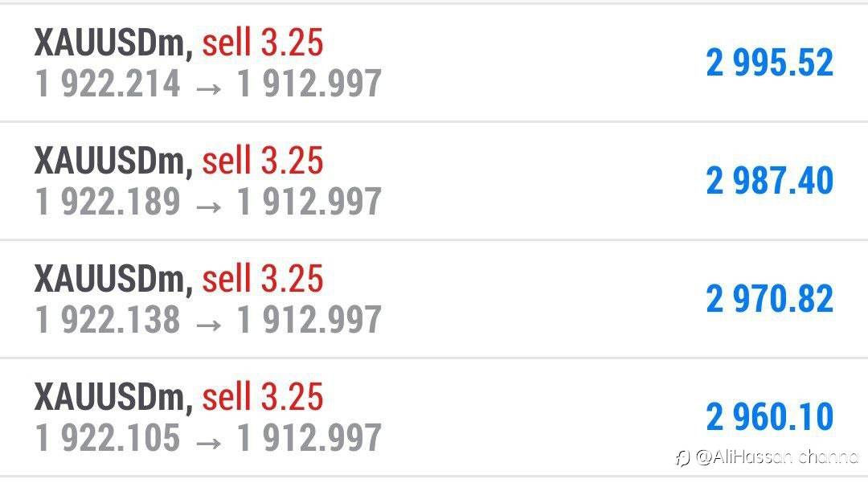Select the profit value 2 995.52
The width and height of the screenshot is (868, 487).
click(769, 63)
